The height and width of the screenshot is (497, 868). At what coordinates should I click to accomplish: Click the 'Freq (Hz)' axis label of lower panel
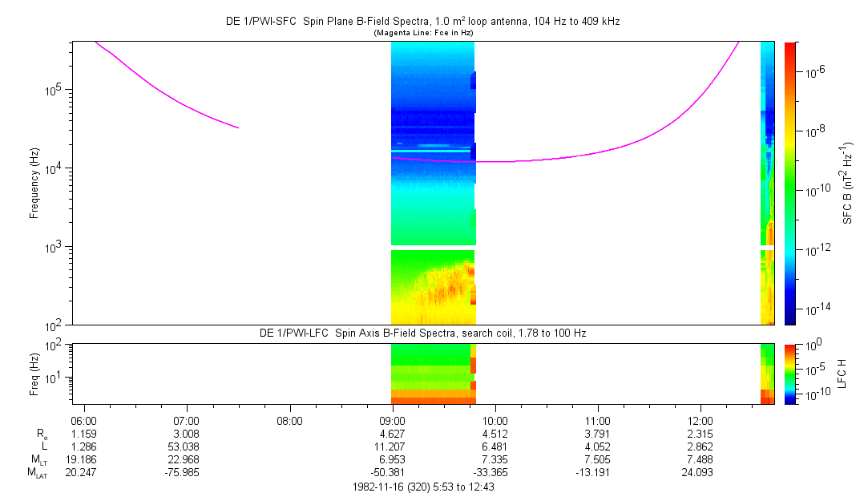(34, 374)
